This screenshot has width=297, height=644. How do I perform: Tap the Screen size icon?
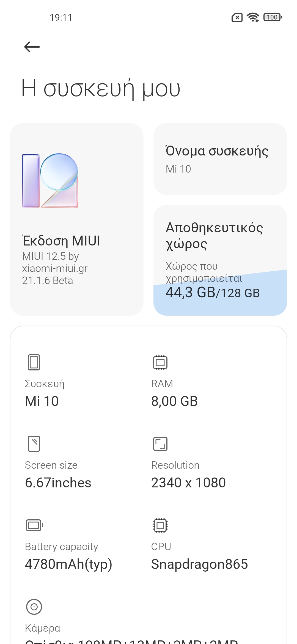pos(34,444)
